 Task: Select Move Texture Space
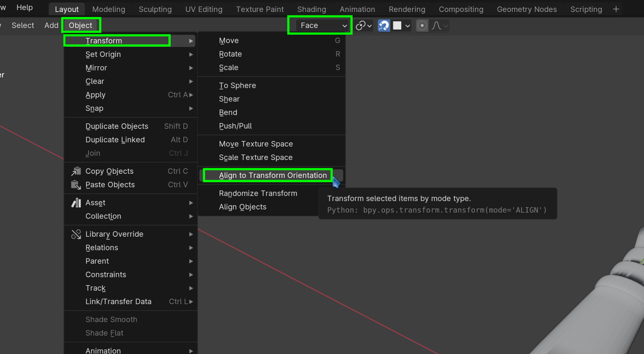272,144
